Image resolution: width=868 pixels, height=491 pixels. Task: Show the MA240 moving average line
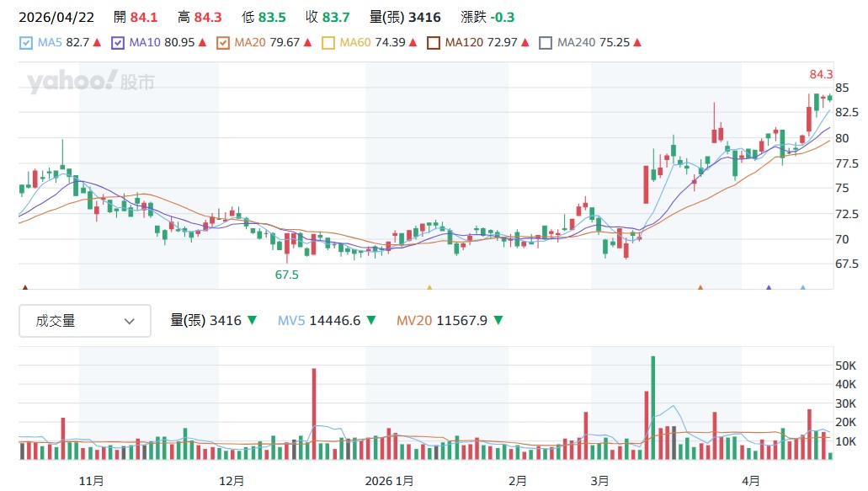546,42
